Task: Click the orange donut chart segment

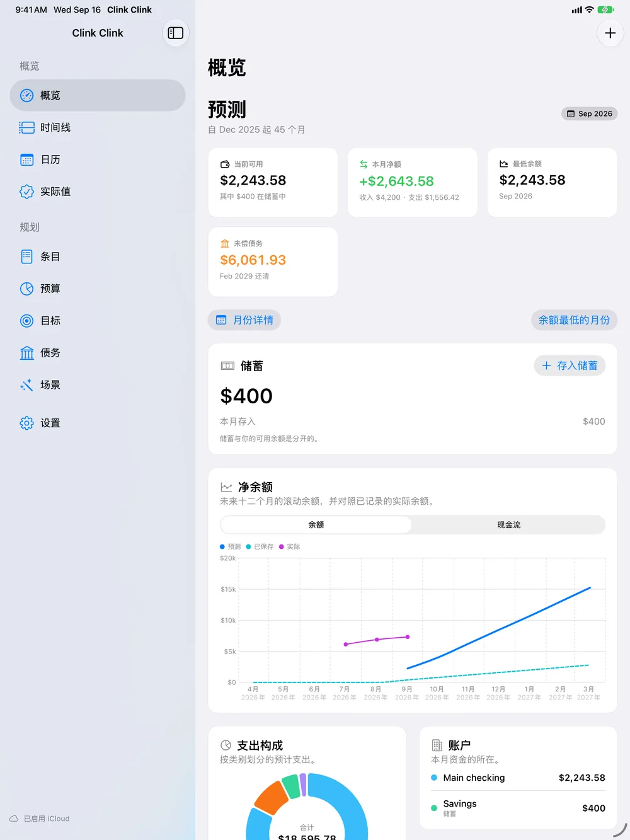Action: (271, 797)
